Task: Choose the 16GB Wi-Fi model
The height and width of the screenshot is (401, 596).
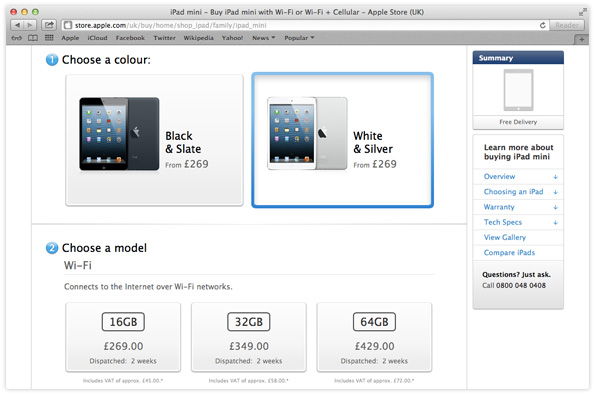Action: point(123,337)
